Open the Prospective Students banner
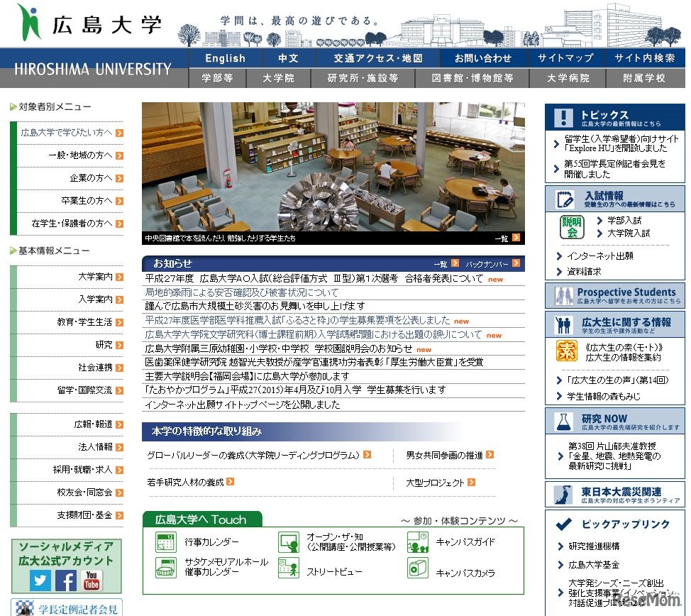Viewport: 691px width, 616px height. tap(615, 295)
